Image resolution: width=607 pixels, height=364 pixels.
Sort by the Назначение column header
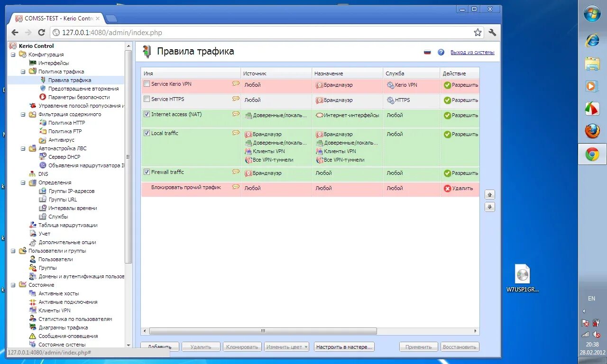coord(347,73)
